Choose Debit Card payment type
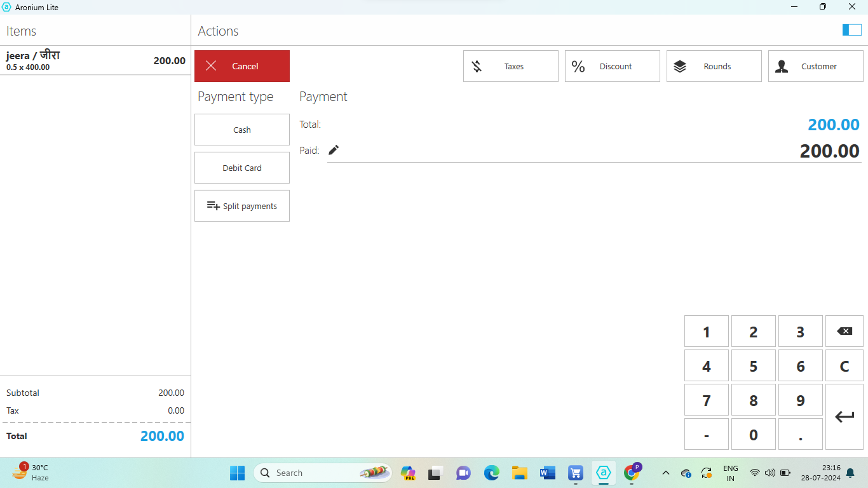The height and width of the screenshot is (488, 868). (242, 168)
